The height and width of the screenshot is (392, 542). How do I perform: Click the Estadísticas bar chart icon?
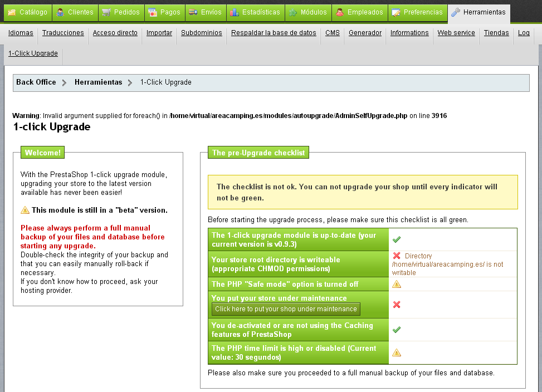point(235,12)
